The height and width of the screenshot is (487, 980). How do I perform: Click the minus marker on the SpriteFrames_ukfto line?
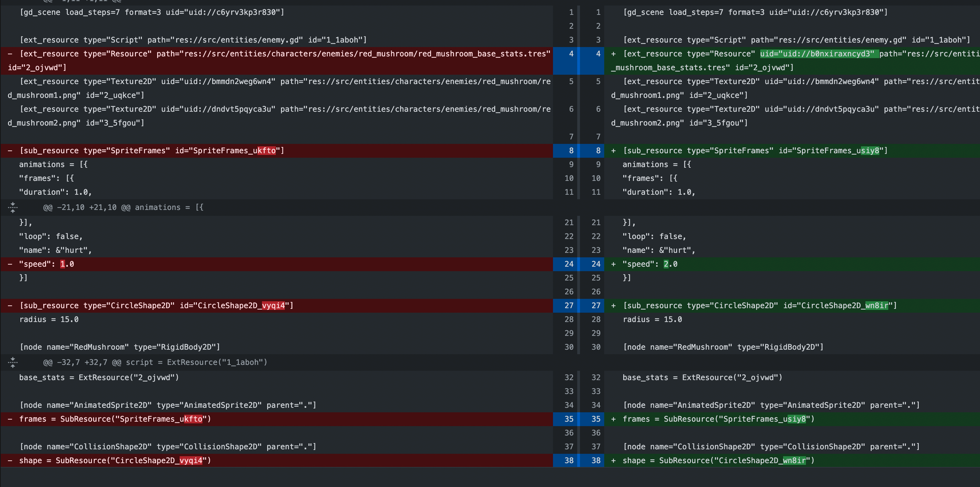click(9, 150)
